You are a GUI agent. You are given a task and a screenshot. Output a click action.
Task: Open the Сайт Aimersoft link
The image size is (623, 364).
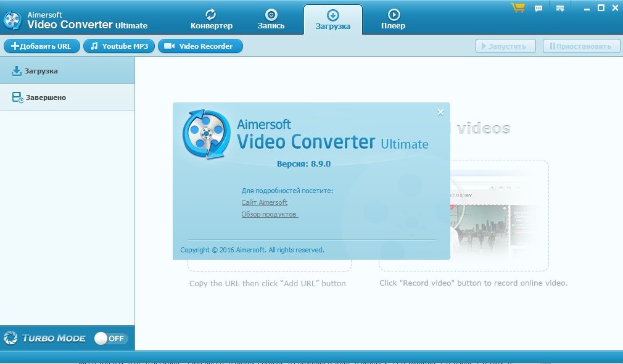click(x=264, y=202)
